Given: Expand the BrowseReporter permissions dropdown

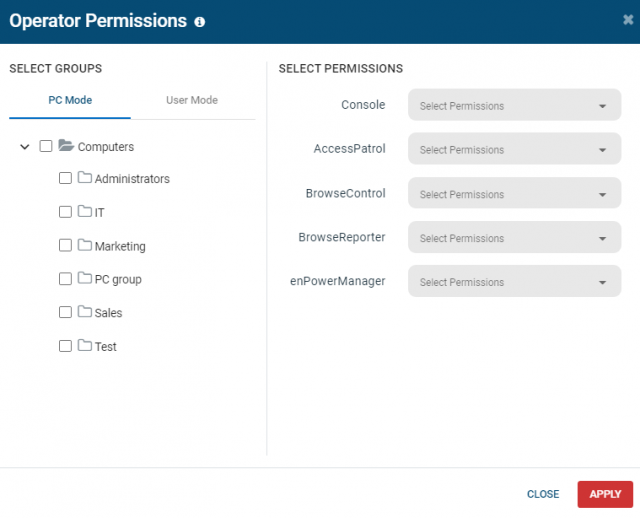Looking at the screenshot, I should pyautogui.click(x=514, y=237).
